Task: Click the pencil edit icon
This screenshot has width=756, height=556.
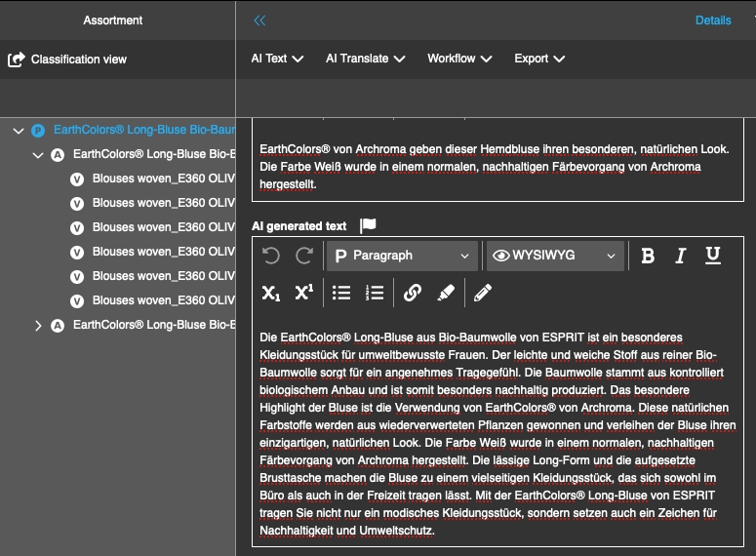Action: pos(483,292)
